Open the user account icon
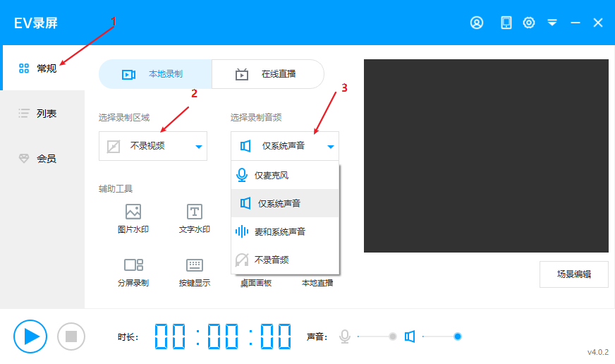The image size is (615, 364). tap(477, 23)
